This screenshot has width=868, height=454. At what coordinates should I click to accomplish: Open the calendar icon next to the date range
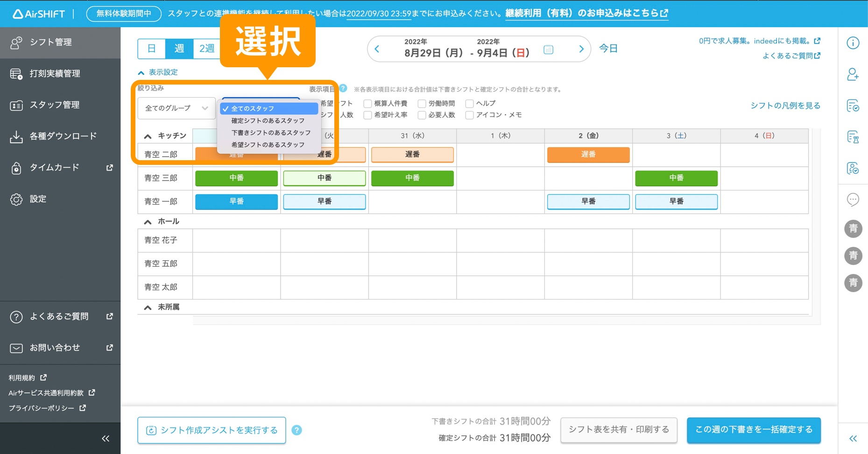[548, 49]
